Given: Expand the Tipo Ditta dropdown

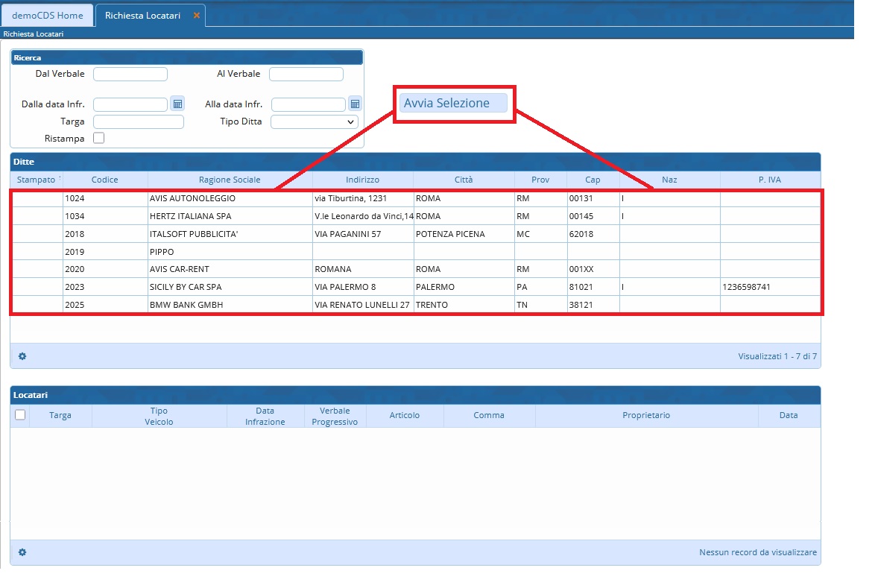Looking at the screenshot, I should (314, 121).
